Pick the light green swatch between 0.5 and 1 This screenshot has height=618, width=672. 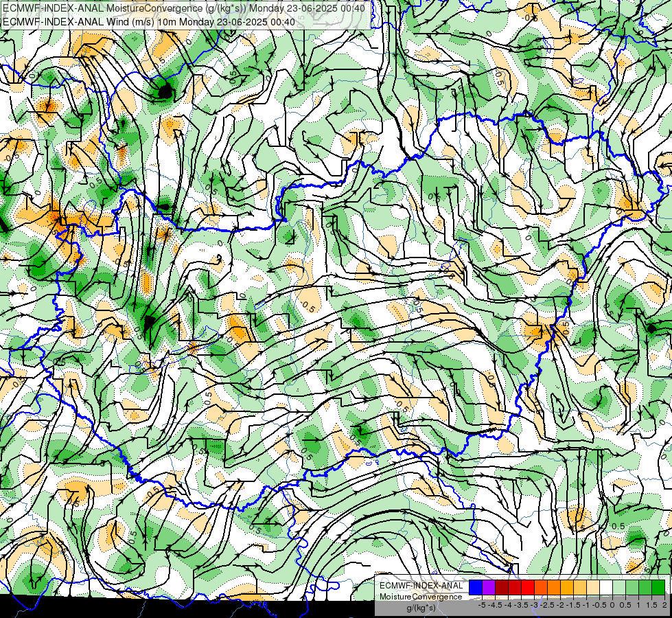tap(632, 587)
